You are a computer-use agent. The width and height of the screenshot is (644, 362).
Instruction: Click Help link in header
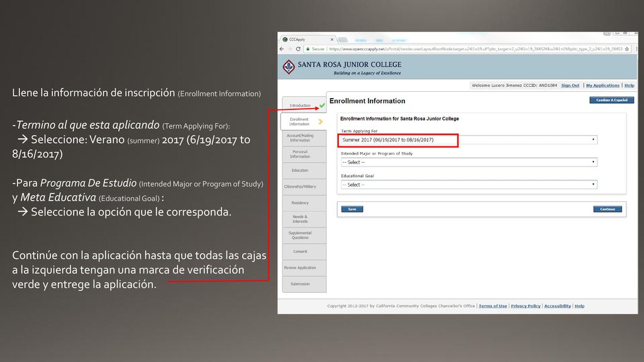click(629, 85)
